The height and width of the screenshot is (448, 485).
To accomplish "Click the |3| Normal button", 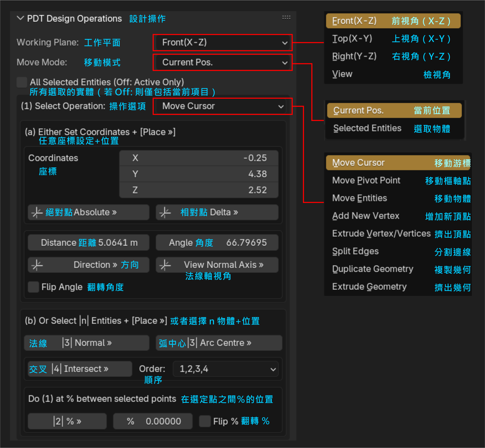I will tap(86, 342).
